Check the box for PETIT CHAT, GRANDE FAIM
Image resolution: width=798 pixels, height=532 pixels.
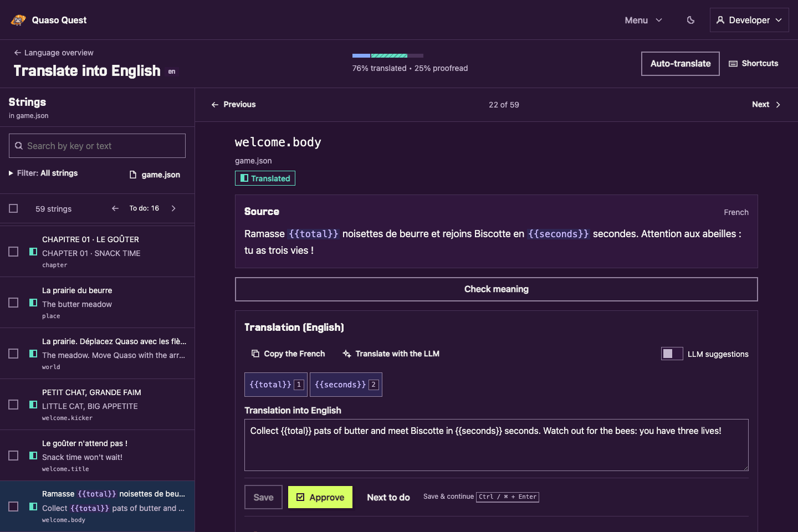[x=13, y=405]
